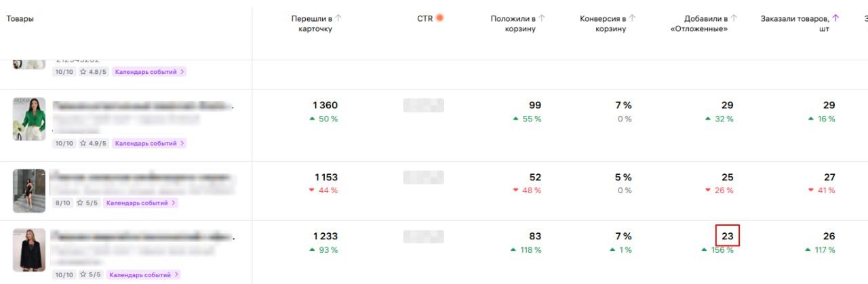Sort by the "Перешли в карточку" arrow
The height and width of the screenshot is (284, 868).
[x=338, y=18]
